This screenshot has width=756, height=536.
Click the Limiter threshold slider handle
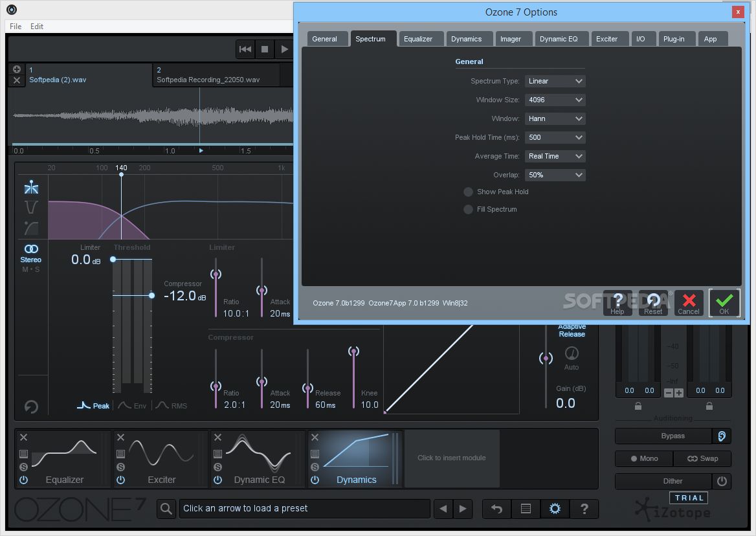(x=113, y=260)
